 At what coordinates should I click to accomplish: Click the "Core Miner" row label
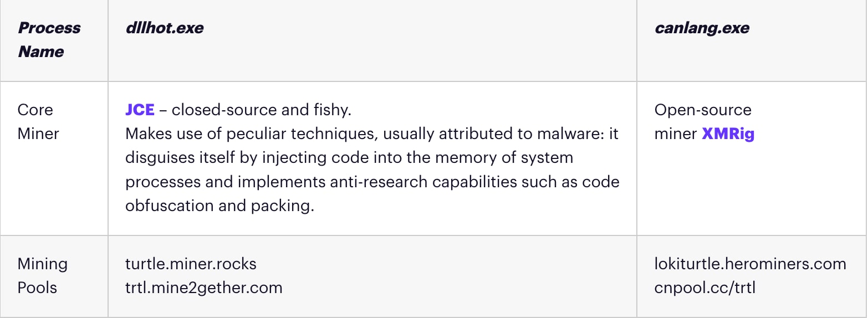click(38, 121)
